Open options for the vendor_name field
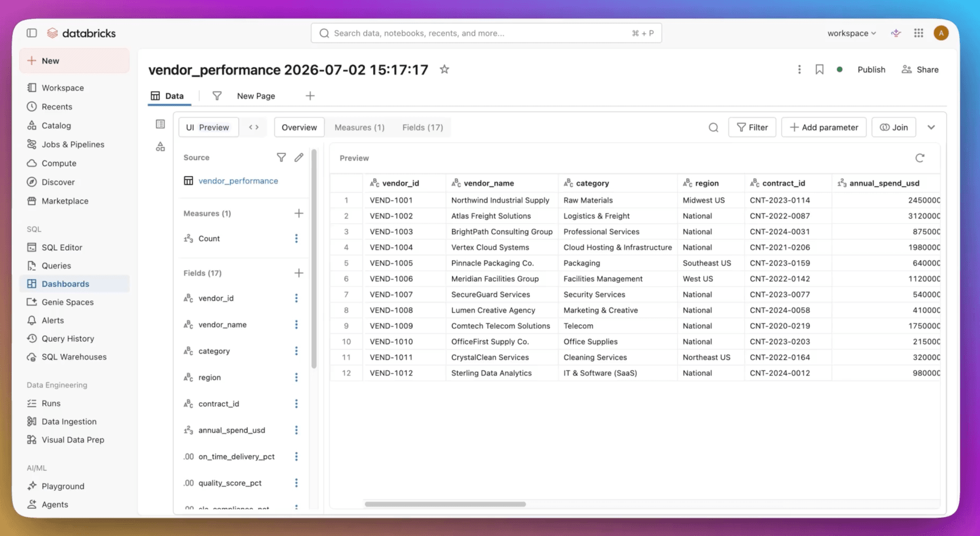The height and width of the screenshot is (536, 980). [x=296, y=324]
